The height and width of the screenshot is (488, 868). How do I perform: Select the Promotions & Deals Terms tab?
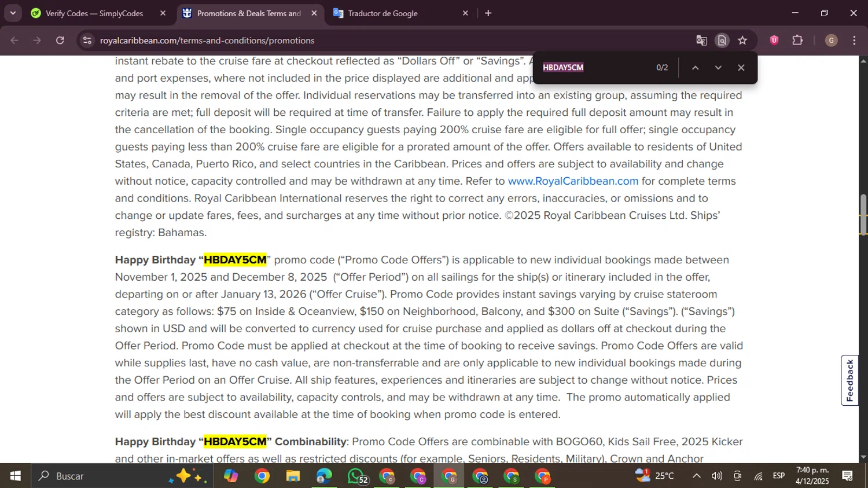tap(250, 13)
